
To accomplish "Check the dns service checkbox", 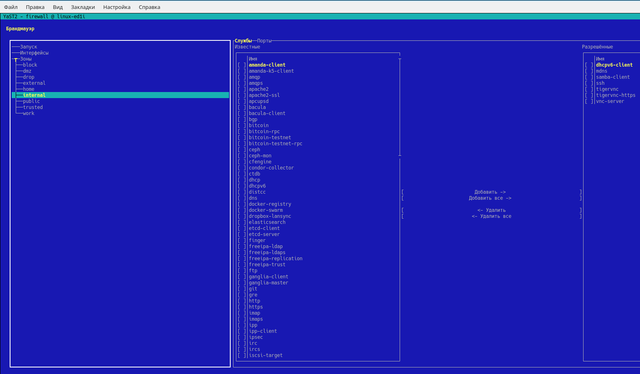I will [242, 198].
